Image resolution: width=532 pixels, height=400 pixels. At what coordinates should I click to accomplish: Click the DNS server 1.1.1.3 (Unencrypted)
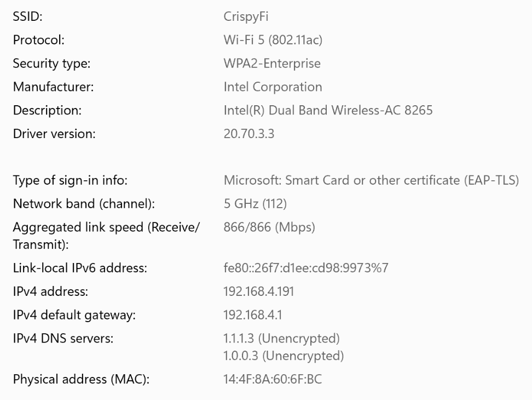282,339
